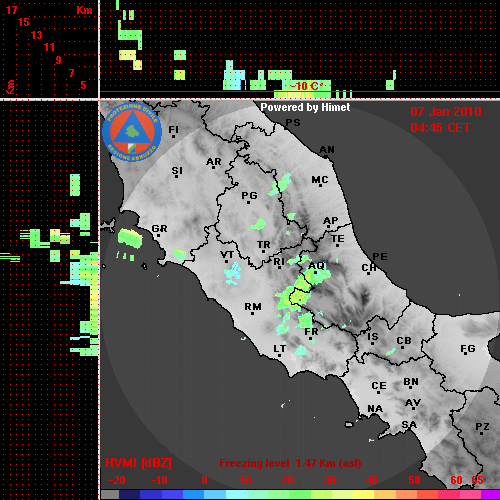The image size is (500, 500).
Task: Click the gray swatch at color bar start
Action: 110,494
